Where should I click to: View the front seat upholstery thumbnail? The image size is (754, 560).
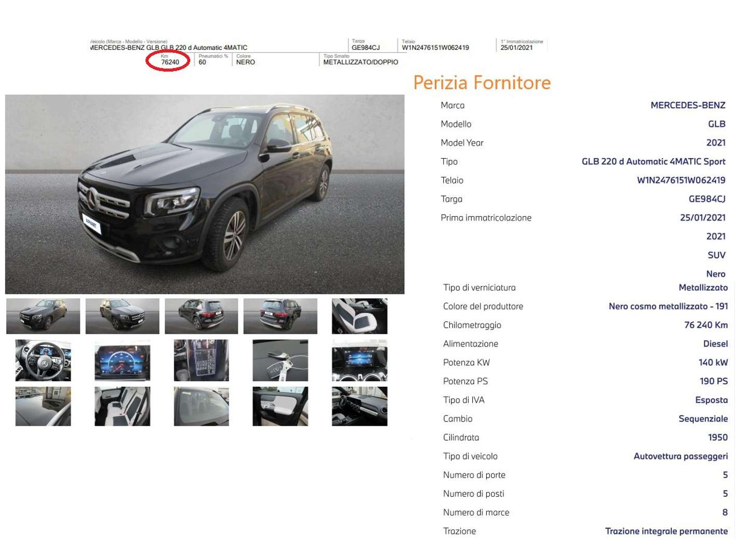tap(360, 316)
